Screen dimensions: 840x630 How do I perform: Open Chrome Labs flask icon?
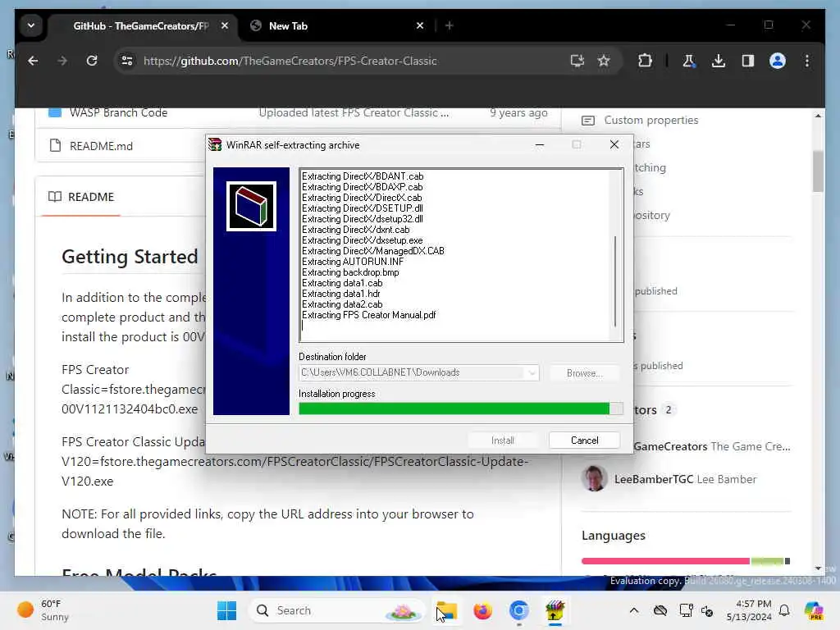(x=689, y=61)
